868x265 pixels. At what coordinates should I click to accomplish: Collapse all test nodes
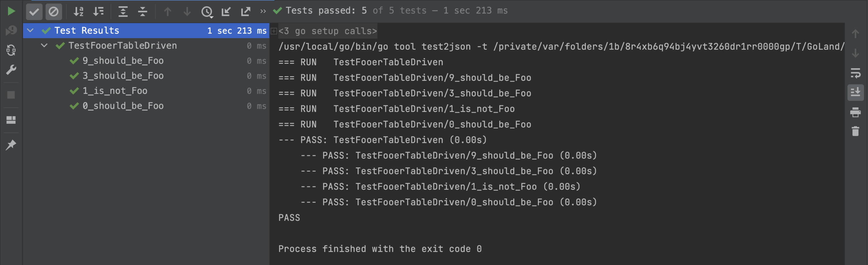tap(143, 12)
